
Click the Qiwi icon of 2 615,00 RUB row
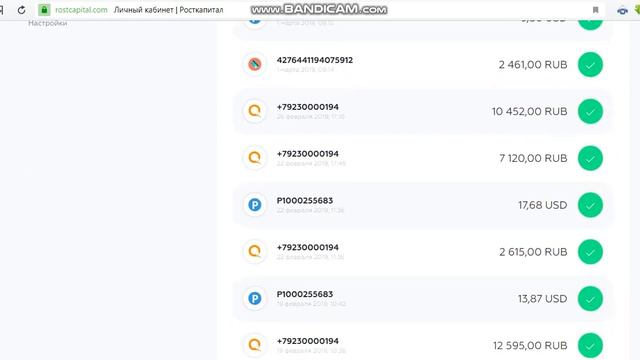(255, 251)
